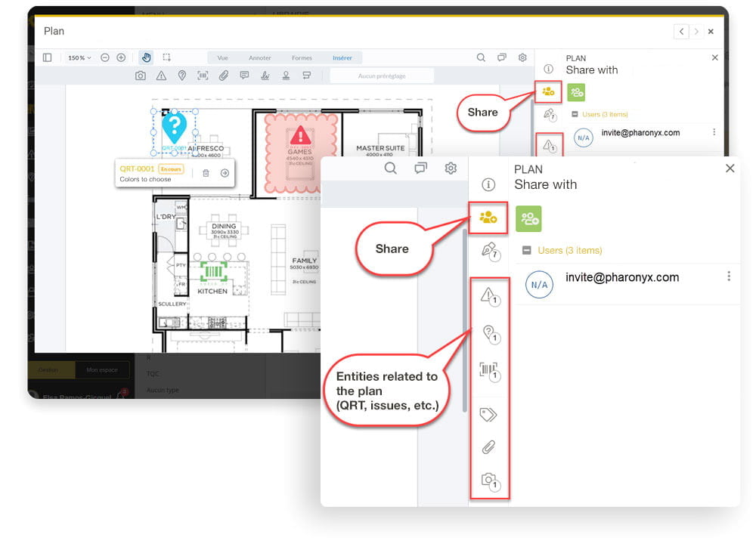Open the photos camera tab in the enlarged inset

pyautogui.click(x=491, y=481)
